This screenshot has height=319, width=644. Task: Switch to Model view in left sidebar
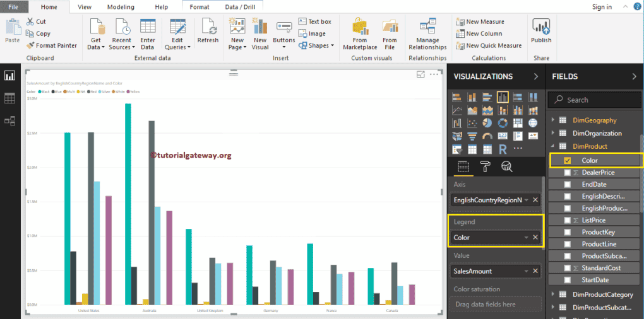coord(9,120)
